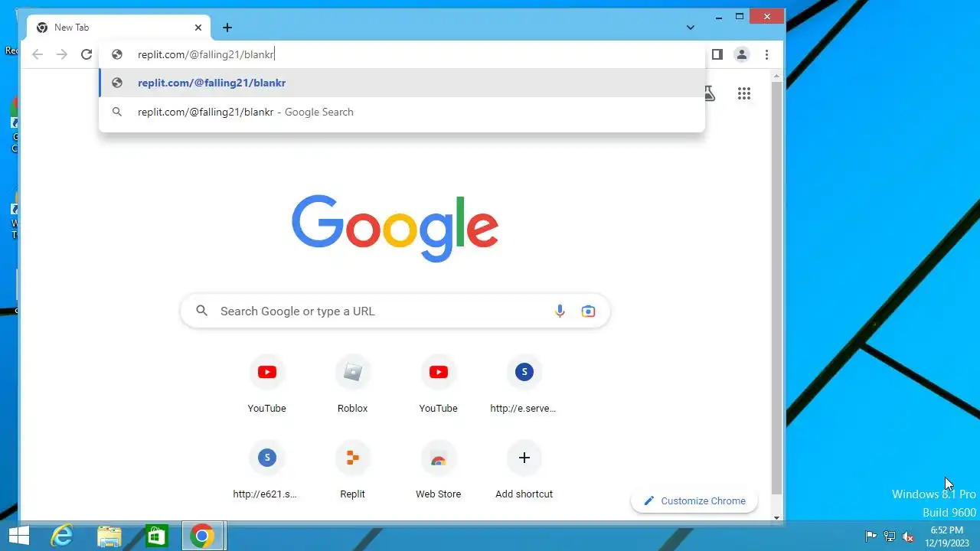Click the globe icon in the address bar
Image resolution: width=980 pixels, height=551 pixels.
tap(117, 54)
